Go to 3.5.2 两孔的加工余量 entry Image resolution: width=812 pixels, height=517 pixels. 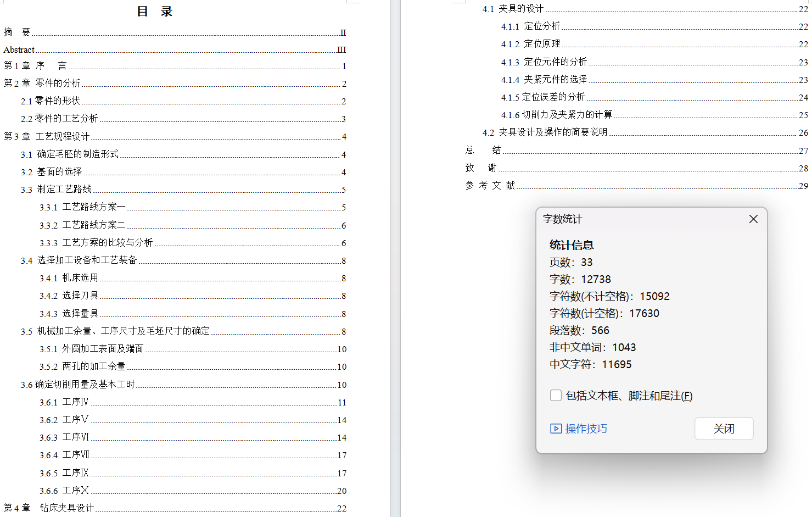click(193, 366)
